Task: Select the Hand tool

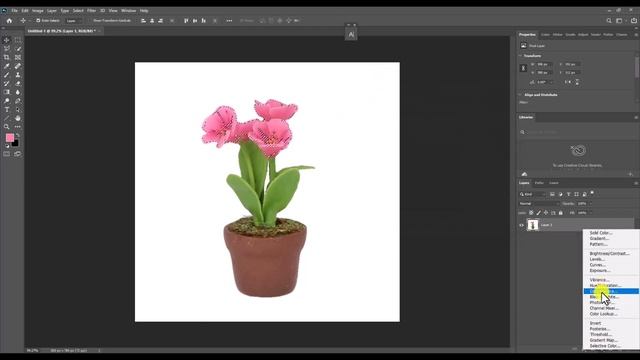Action: tap(18, 118)
